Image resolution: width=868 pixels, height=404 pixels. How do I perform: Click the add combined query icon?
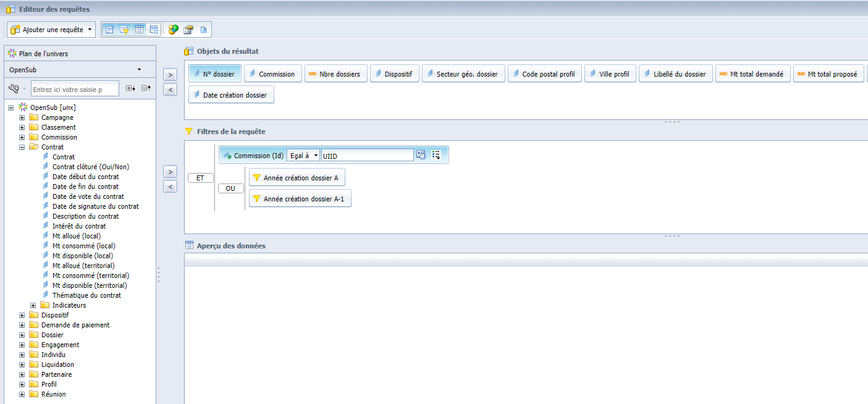pos(174,30)
